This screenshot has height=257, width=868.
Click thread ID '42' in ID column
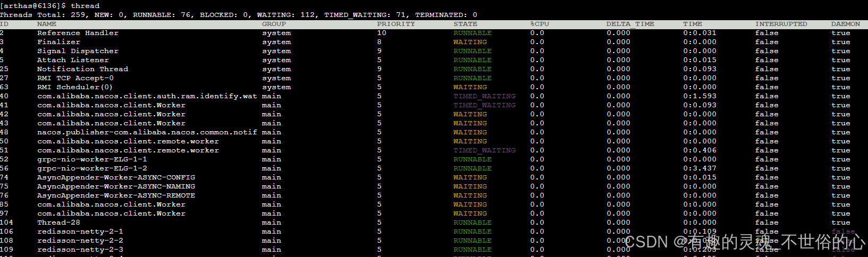click(x=4, y=114)
